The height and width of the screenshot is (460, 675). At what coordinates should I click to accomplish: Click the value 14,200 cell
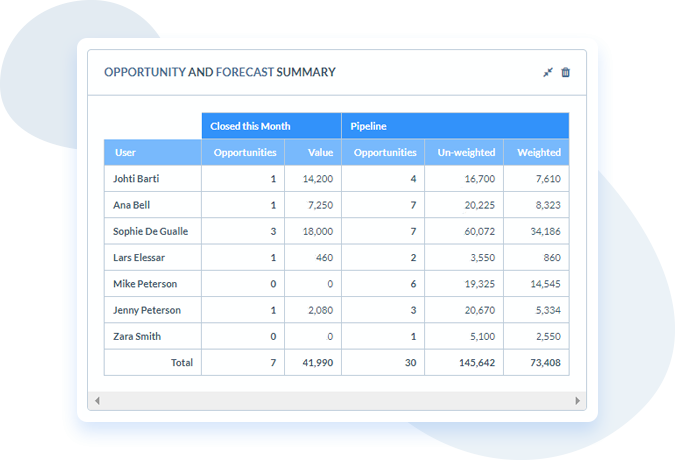coord(313,179)
